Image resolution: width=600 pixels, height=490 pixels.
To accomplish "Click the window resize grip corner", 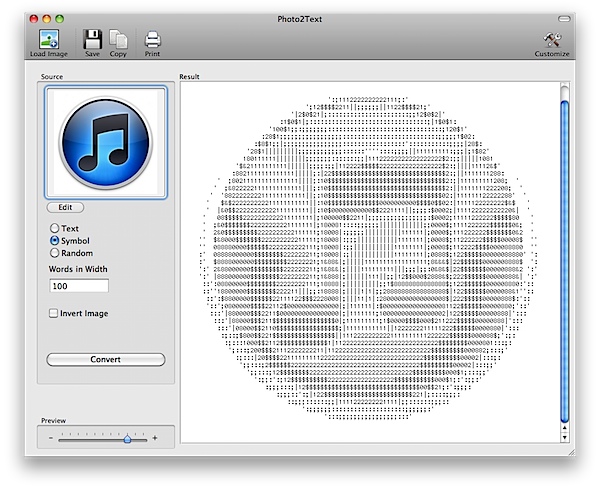I will (571, 452).
